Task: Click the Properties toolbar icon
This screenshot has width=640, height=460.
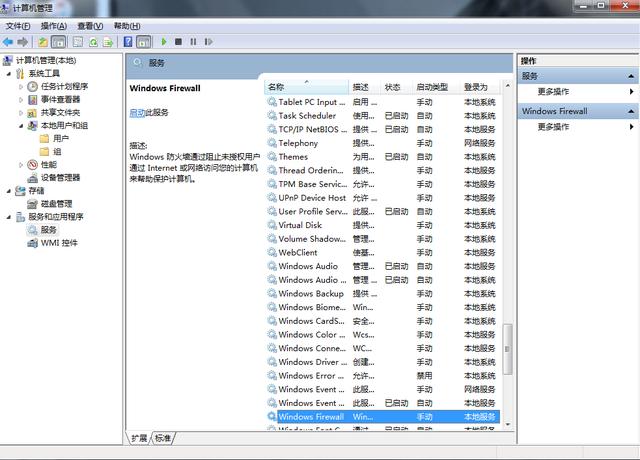Action: (x=78, y=42)
